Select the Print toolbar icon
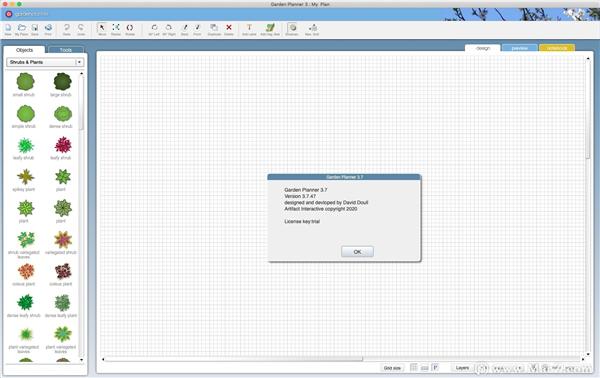 [x=48, y=28]
